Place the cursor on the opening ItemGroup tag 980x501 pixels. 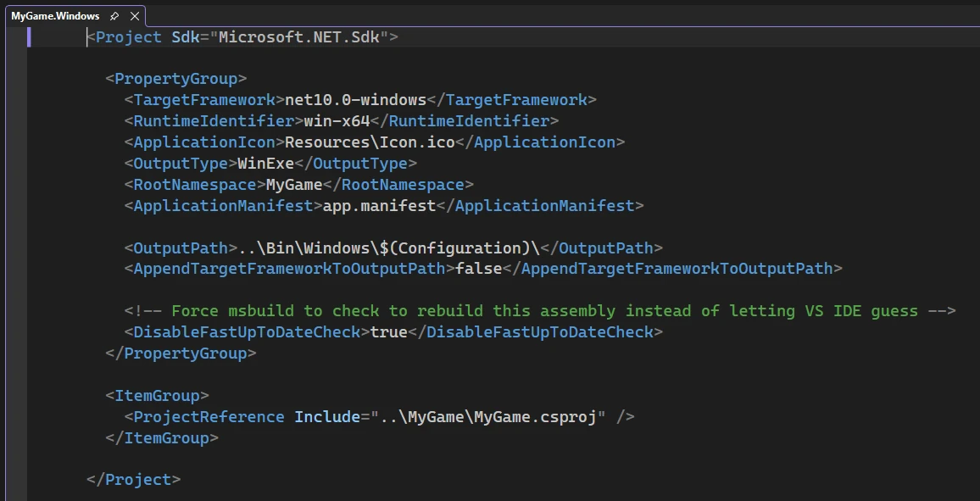157,396
